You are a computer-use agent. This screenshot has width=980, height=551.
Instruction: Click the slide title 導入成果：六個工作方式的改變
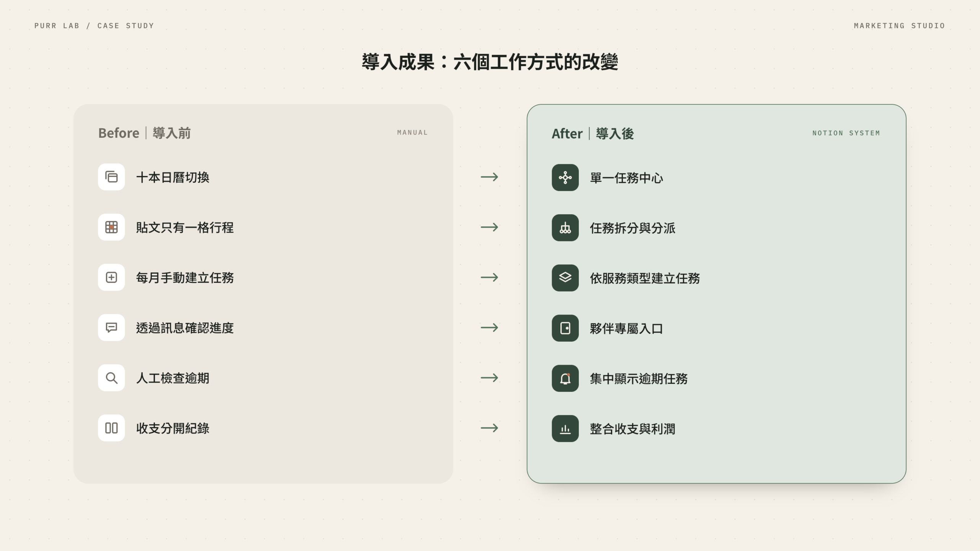490,62
